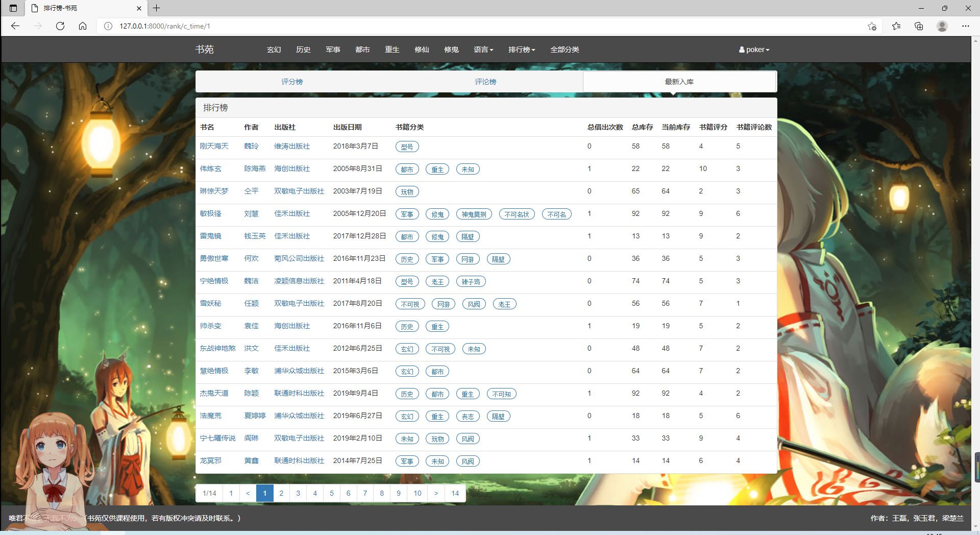Open the 重生 category

tap(392, 50)
